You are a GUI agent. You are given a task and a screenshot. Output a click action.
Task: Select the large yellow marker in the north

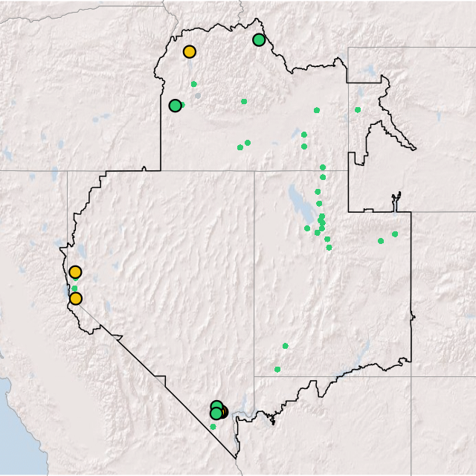click(190, 52)
